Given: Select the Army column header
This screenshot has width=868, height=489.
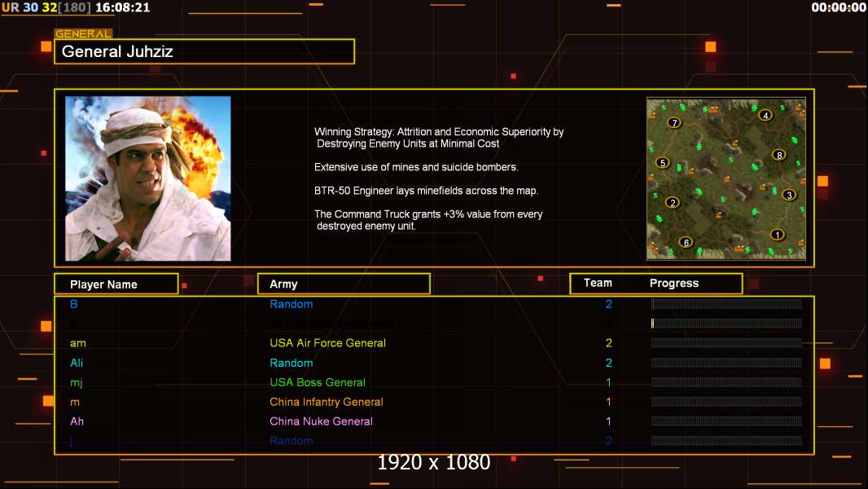Looking at the screenshot, I should click(x=344, y=284).
